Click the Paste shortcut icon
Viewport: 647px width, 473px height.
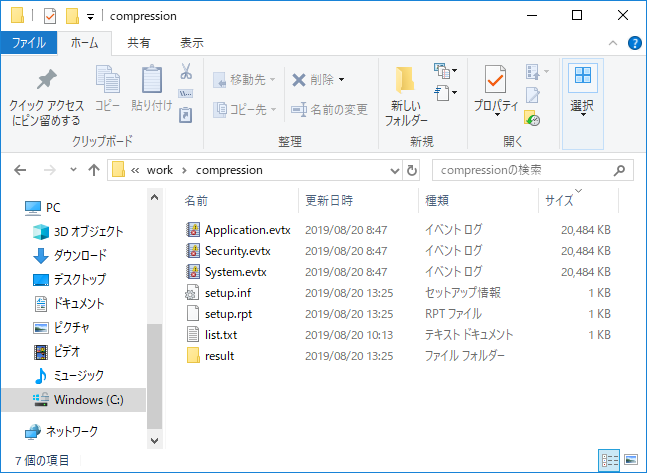pos(186,115)
